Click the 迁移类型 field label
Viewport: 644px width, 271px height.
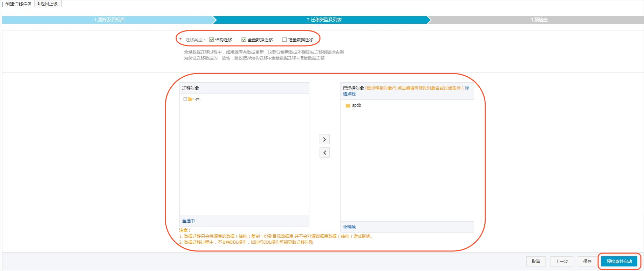tap(195, 40)
